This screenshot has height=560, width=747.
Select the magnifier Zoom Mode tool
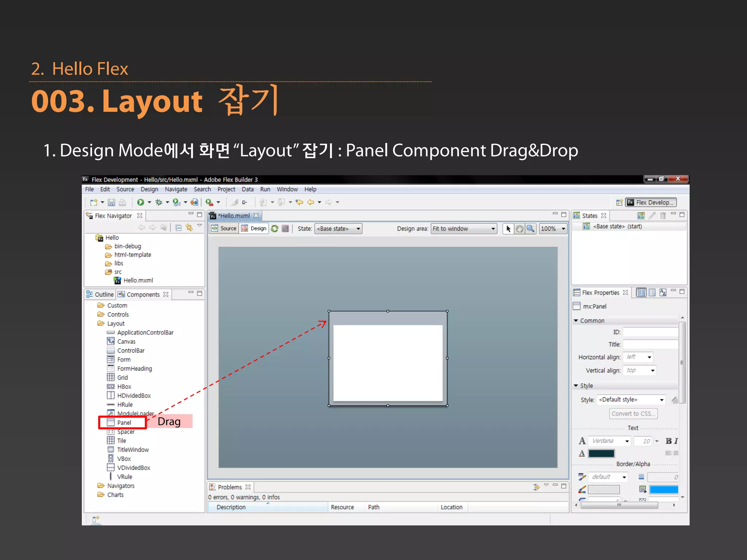tap(531, 229)
